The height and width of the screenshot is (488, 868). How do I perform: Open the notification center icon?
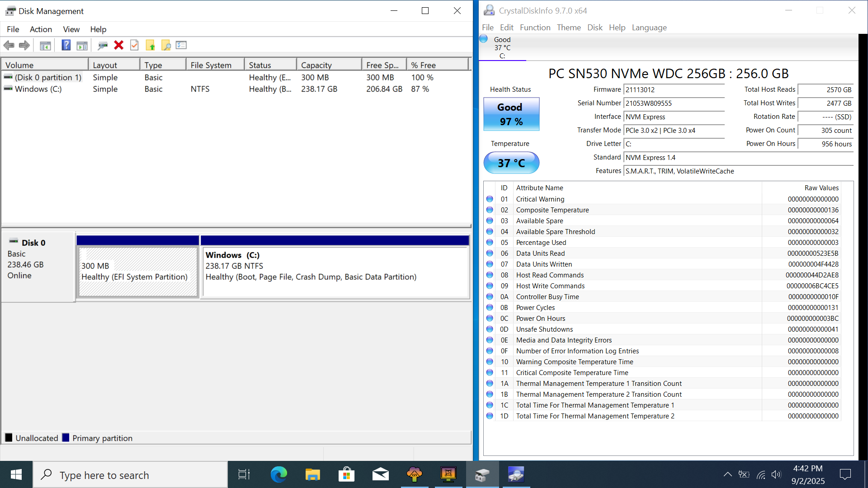pos(845,474)
